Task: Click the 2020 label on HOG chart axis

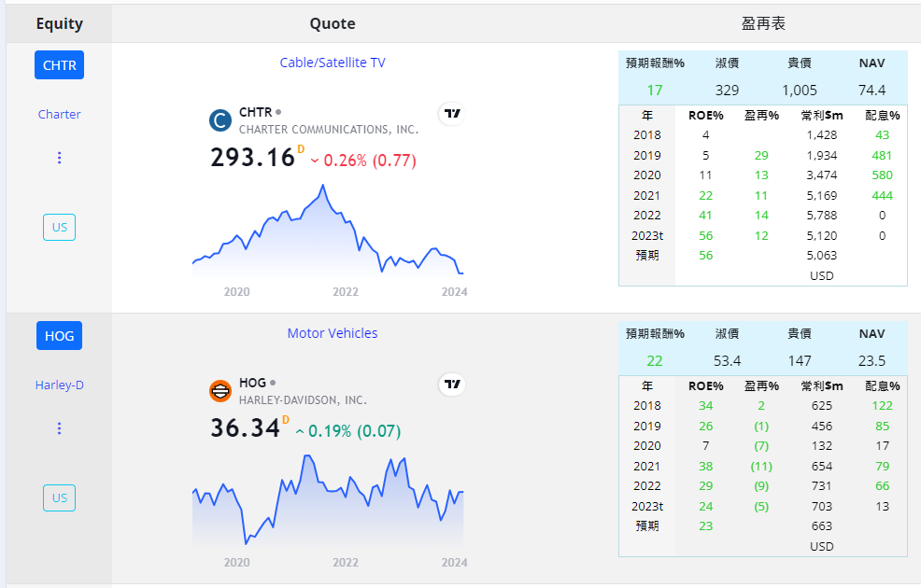Action: pos(236,562)
